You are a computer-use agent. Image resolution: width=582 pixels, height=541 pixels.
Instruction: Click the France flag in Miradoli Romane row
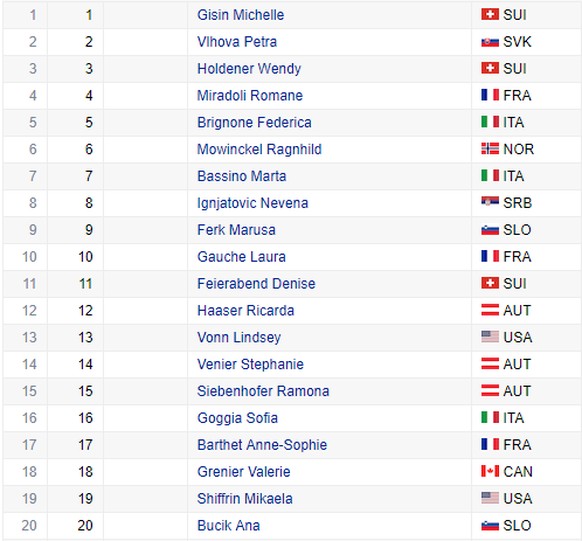click(490, 95)
